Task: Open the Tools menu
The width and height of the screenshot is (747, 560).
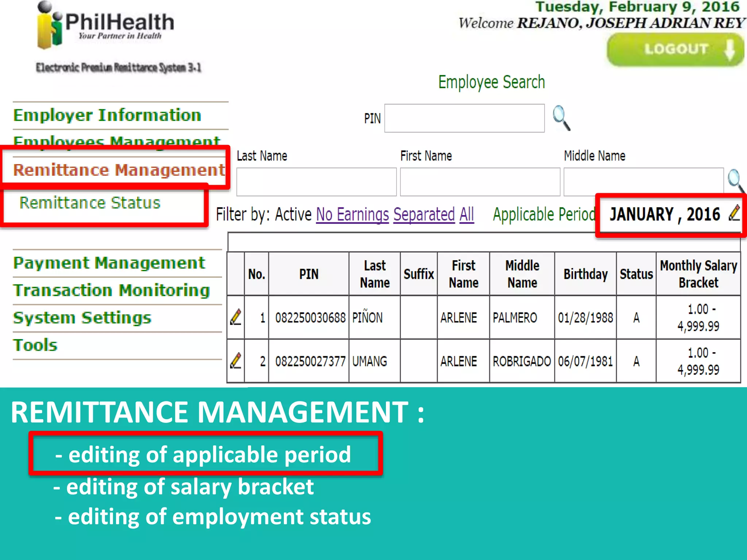Action: coord(35,345)
